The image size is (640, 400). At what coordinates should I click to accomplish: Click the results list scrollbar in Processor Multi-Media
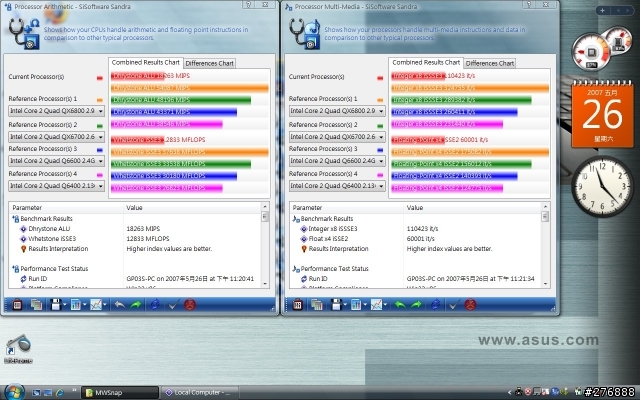pyautogui.click(x=545, y=245)
